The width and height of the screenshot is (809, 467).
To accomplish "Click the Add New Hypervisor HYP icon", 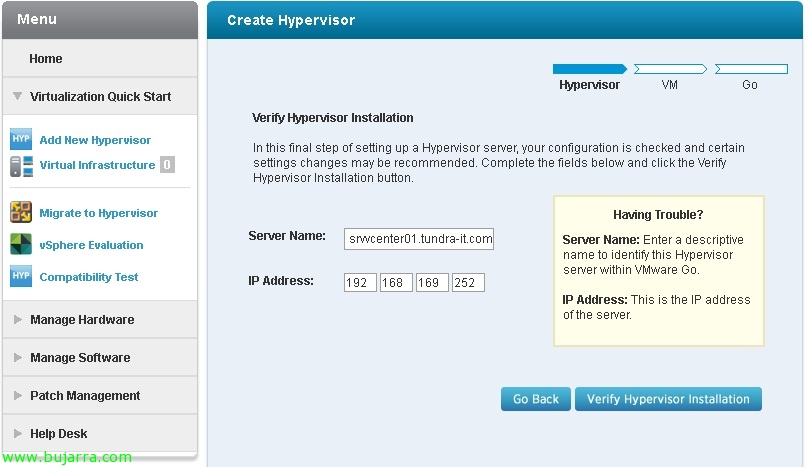I will click(x=21, y=140).
